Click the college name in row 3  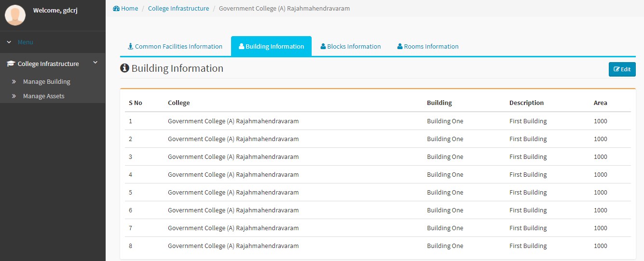coord(233,157)
